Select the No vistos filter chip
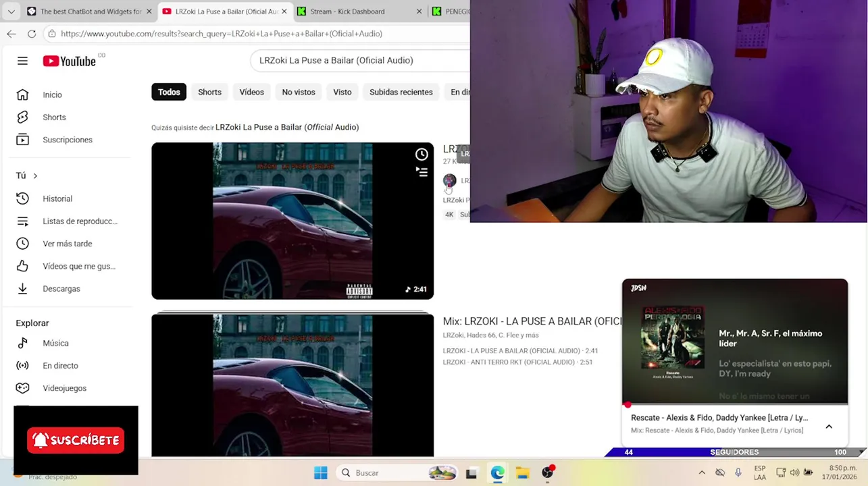The image size is (868, 486). (x=299, y=92)
